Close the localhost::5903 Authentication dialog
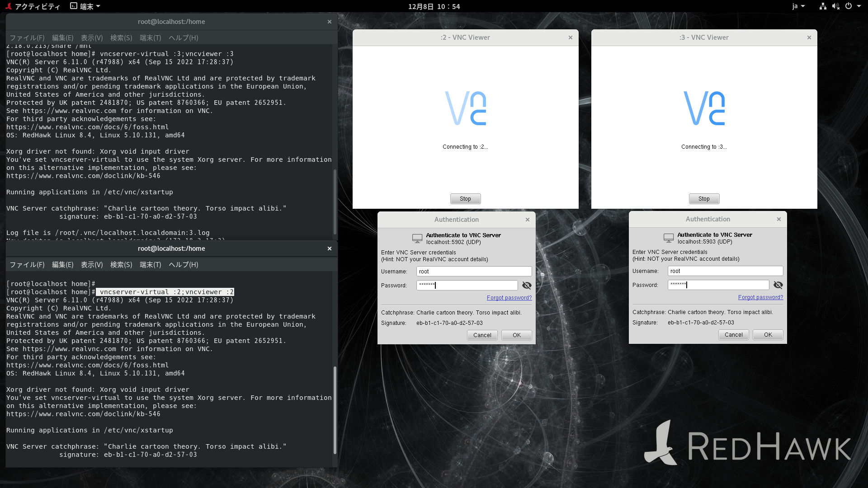Image resolution: width=868 pixels, height=488 pixels. (779, 219)
